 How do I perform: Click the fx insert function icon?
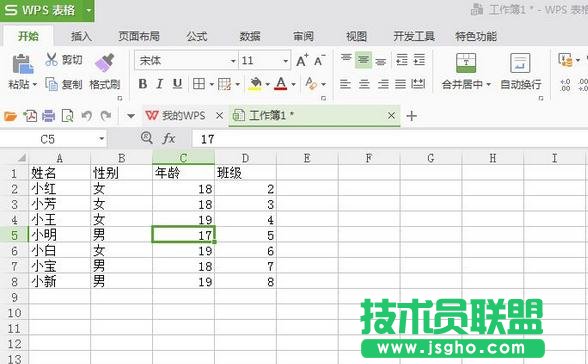[169, 139]
